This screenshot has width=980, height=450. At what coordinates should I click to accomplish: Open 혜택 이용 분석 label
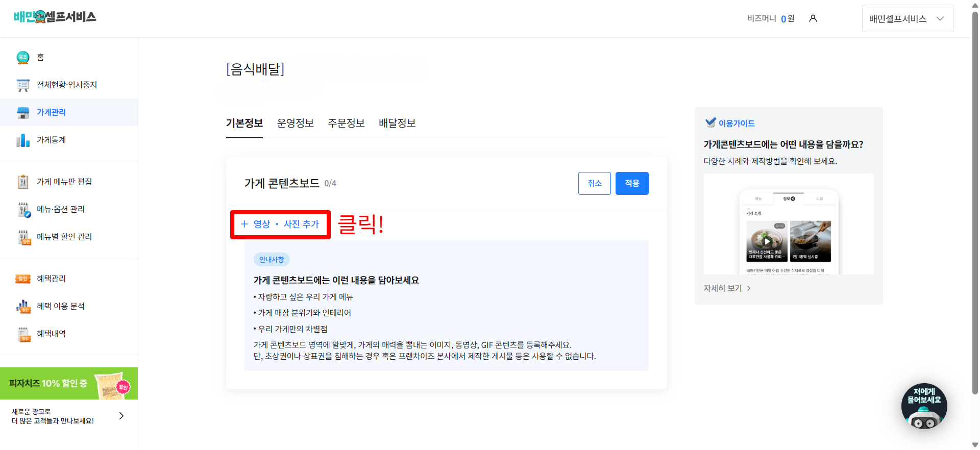pyautogui.click(x=61, y=306)
